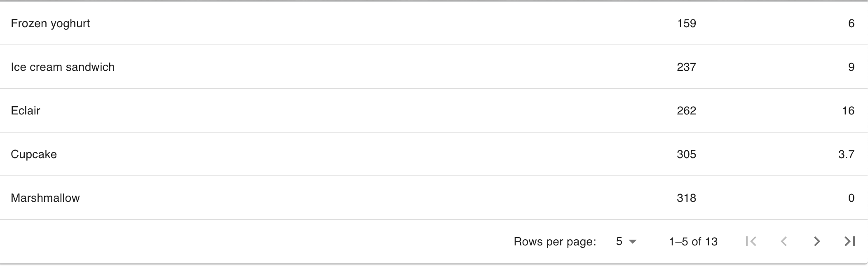Click the Rows per page label
The image size is (868, 266).
(x=555, y=242)
